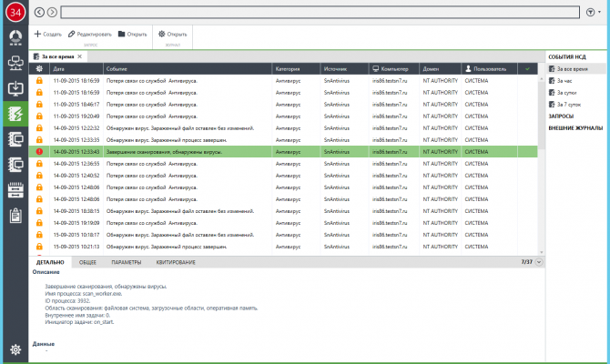610x364 pixels.
Task: Click lock icon of 14-09-2015 18:38:15 row
Action: coord(39,211)
